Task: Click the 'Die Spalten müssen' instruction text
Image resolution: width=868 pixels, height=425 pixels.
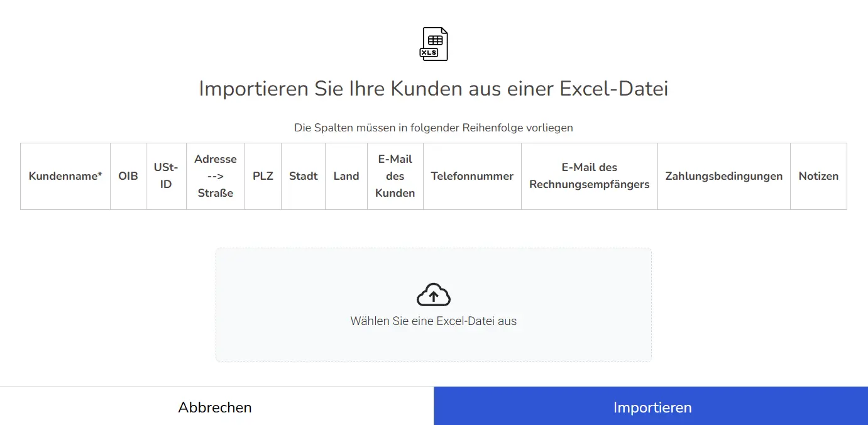Action: click(434, 128)
